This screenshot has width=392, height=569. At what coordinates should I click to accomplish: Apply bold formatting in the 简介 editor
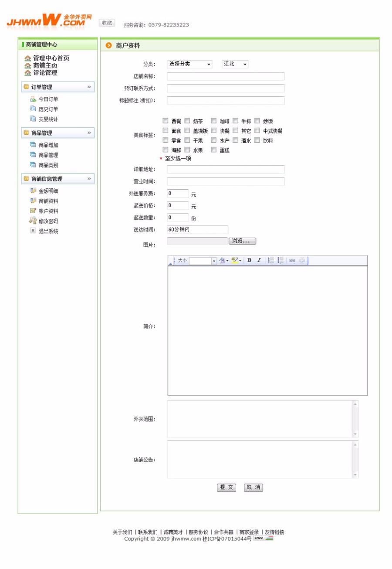(x=248, y=260)
